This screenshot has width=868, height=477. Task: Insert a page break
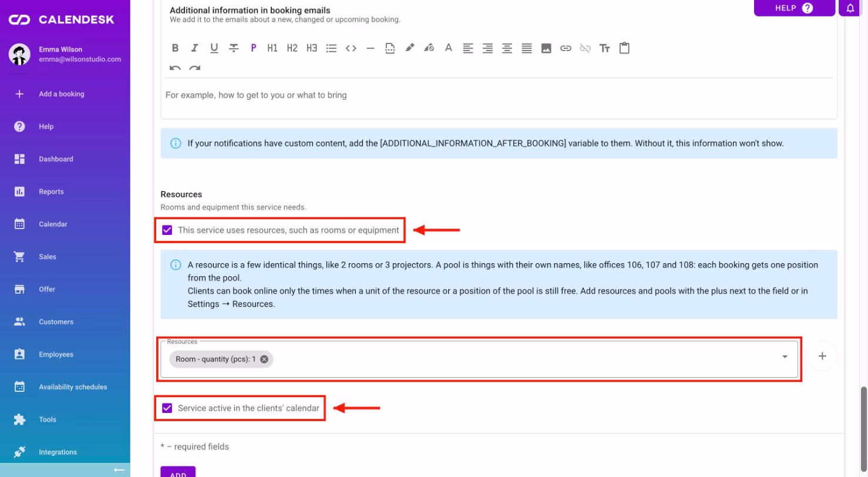pyautogui.click(x=390, y=48)
